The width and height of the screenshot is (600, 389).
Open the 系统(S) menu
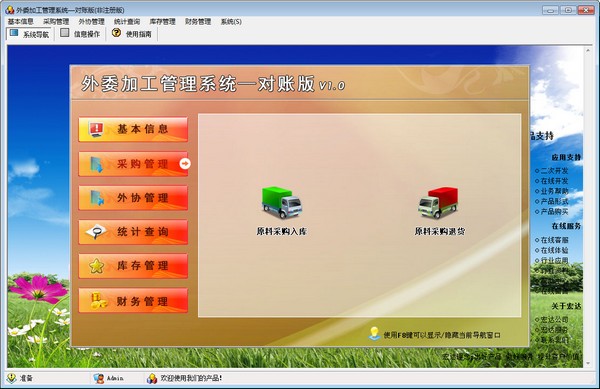tap(231, 22)
